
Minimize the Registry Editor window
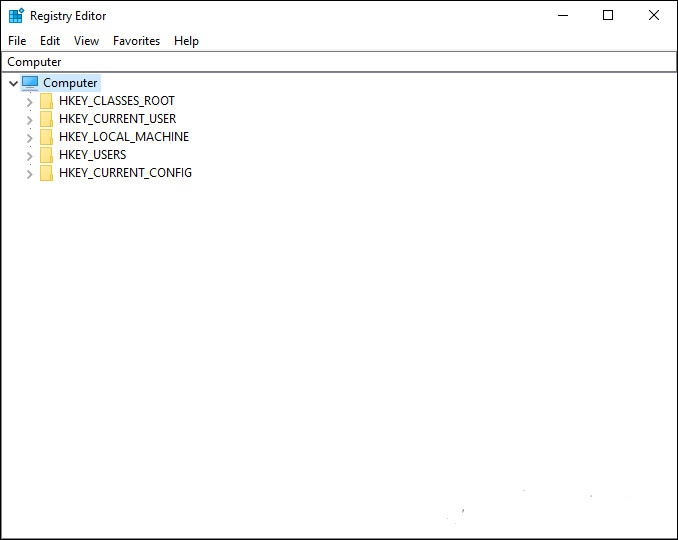coord(563,16)
